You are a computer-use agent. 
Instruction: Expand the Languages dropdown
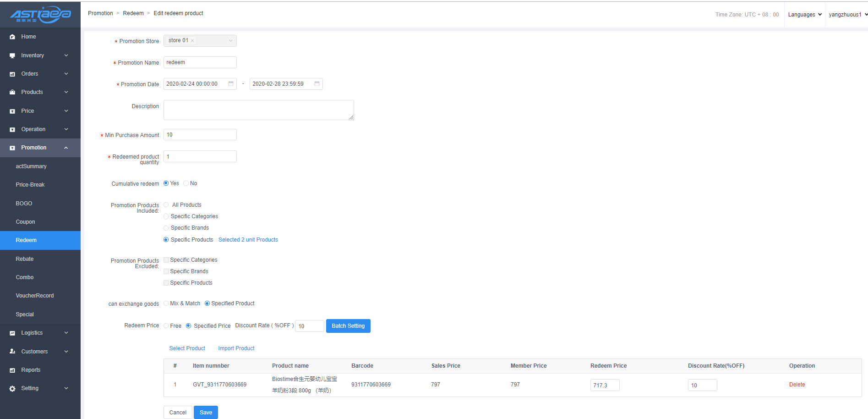(805, 15)
